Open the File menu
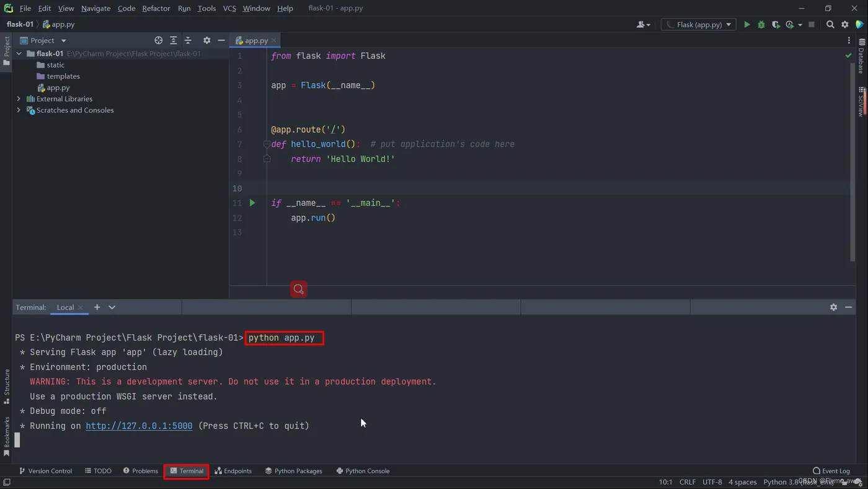Screen dimensions: 868x489 25,8
